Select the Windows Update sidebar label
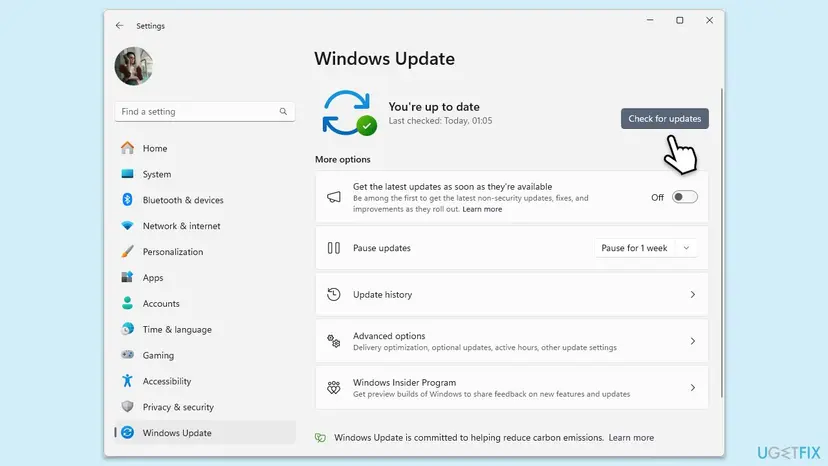 tap(177, 433)
